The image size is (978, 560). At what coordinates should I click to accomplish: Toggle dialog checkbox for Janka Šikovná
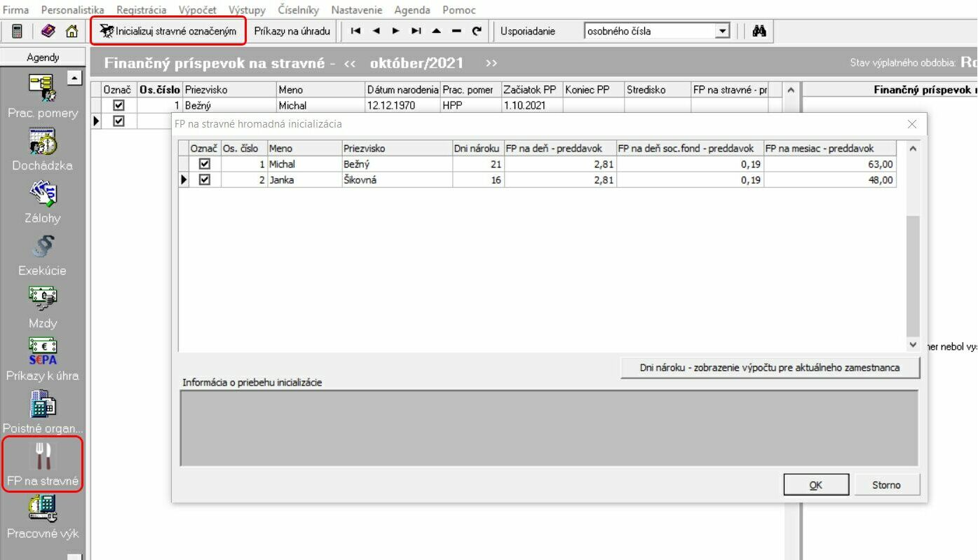[205, 179]
